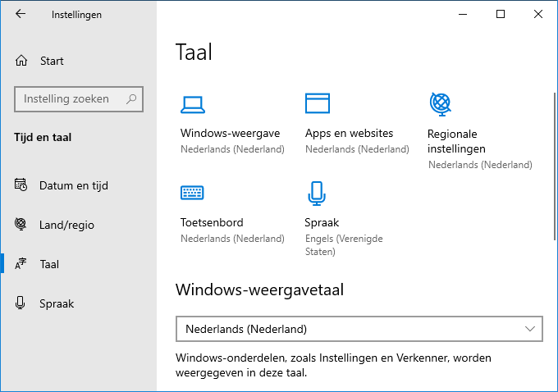The height and width of the screenshot is (392, 558).
Task: Click the Start home icon in the sidebar
Action: click(x=21, y=61)
